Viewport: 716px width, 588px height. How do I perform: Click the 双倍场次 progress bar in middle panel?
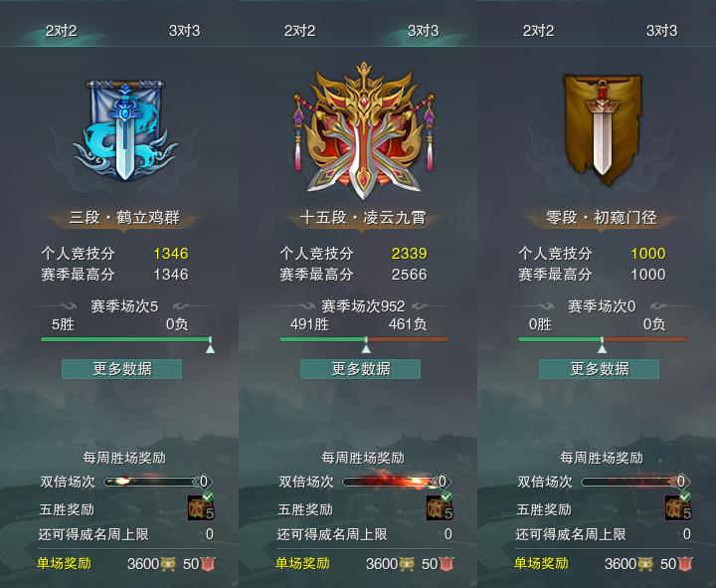tap(388, 482)
